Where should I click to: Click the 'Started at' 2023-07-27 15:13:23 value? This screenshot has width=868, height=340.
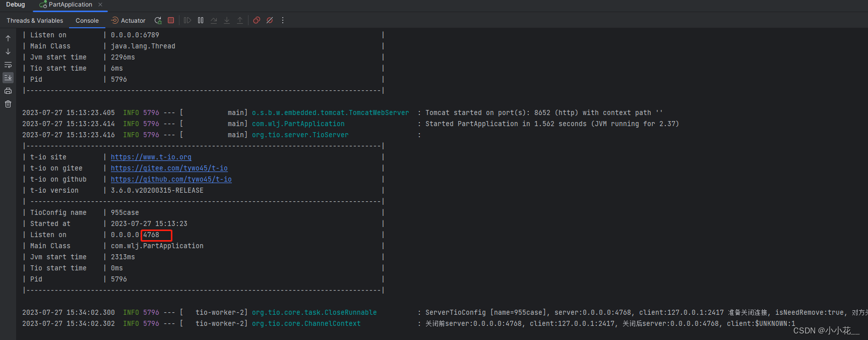149,223
